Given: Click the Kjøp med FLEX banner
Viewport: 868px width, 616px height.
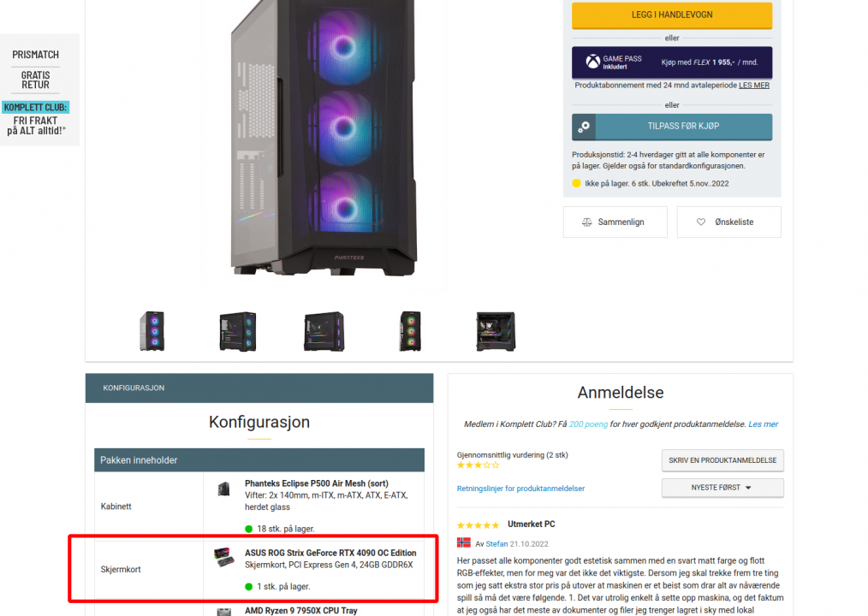Looking at the screenshot, I should (x=671, y=62).
